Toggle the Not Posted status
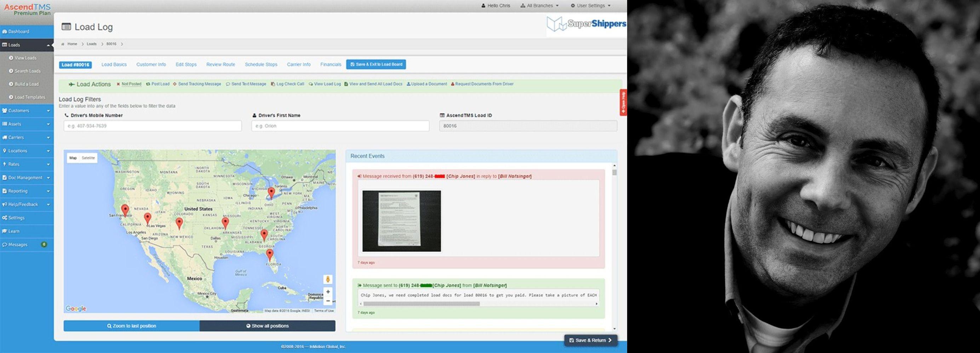This screenshot has width=980, height=353. (131, 84)
